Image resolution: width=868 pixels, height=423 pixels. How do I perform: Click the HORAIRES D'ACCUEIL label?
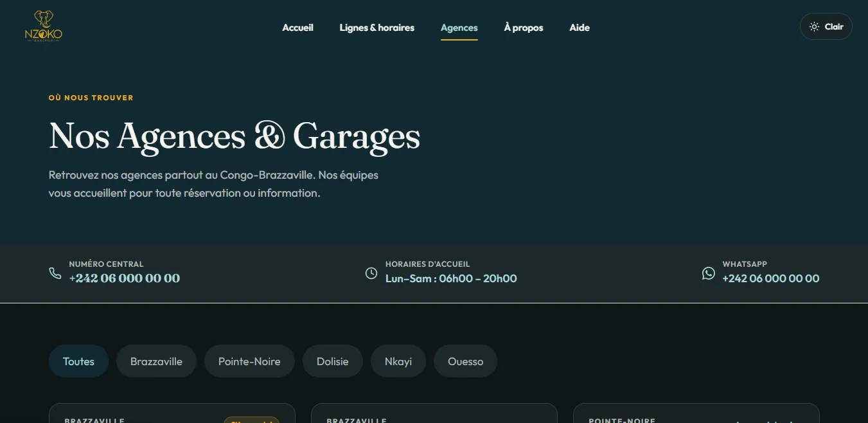coord(428,264)
